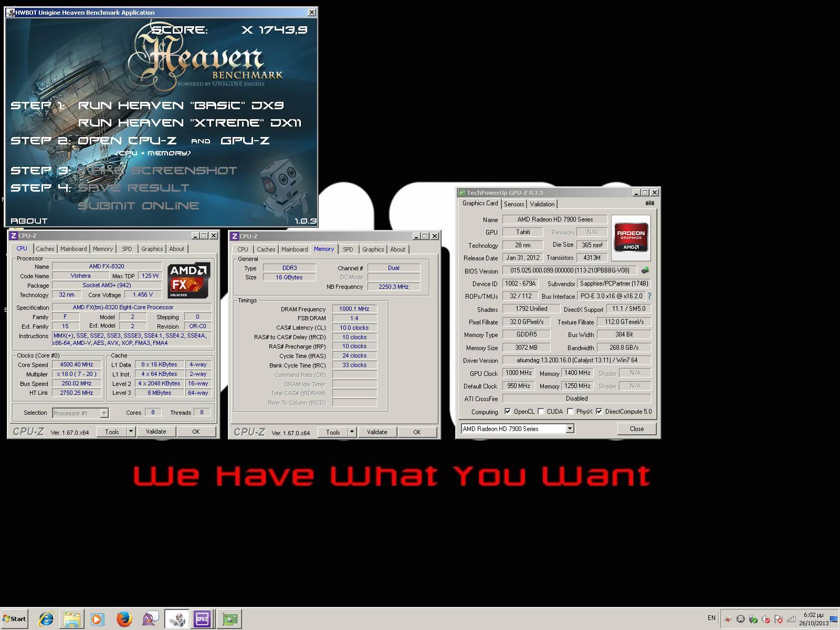Viewport: 840px width, 630px height.
Task: Click ABOUT in the Heaven benchmark window
Action: tap(29, 221)
